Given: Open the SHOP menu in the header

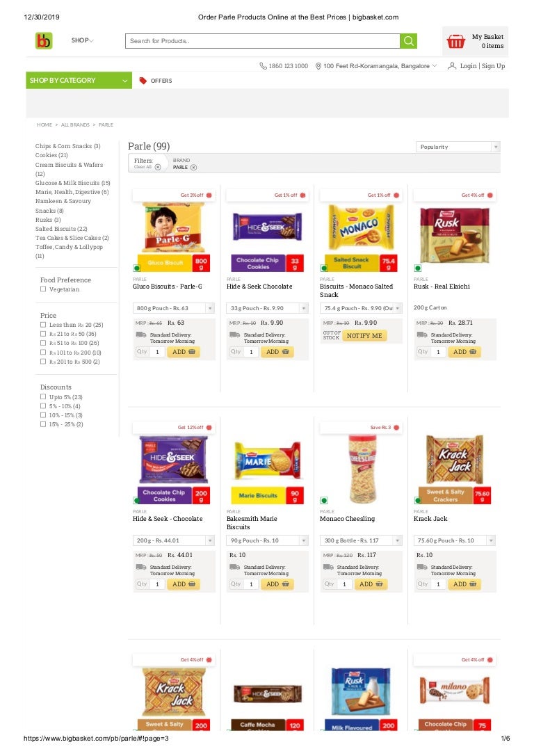Looking at the screenshot, I should click(x=82, y=40).
